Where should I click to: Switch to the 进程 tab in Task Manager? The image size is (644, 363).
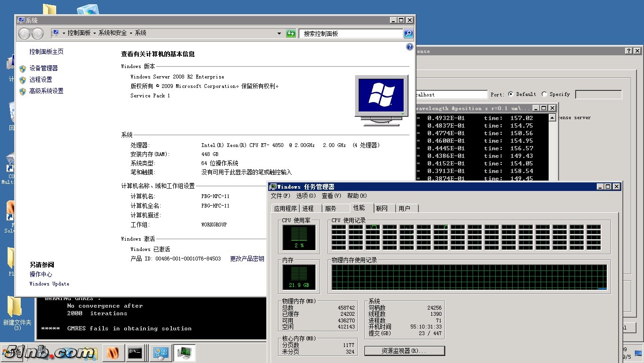308,208
